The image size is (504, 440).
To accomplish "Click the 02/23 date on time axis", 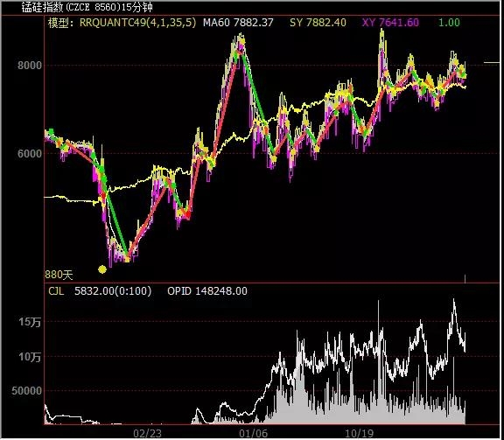I will 147,434.
